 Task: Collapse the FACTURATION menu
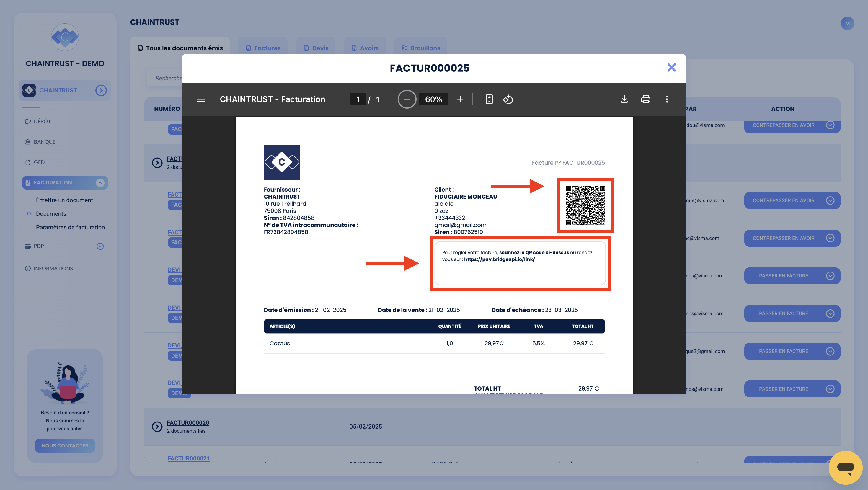click(100, 183)
